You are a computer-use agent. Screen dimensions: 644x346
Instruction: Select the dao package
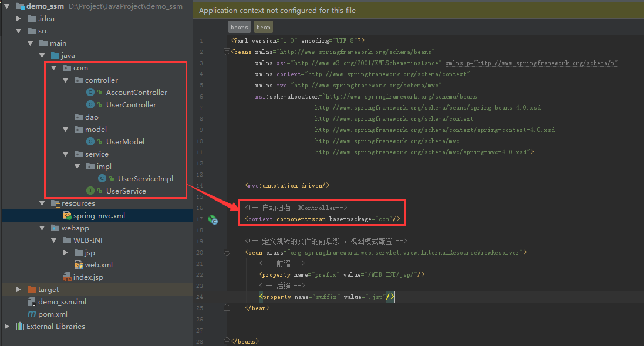[92, 117]
